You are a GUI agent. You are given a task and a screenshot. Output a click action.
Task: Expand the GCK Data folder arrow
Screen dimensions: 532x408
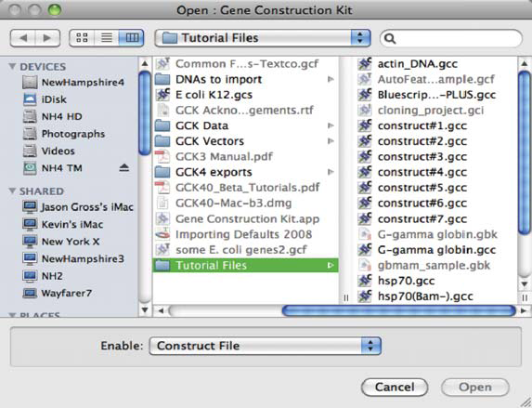click(x=331, y=125)
